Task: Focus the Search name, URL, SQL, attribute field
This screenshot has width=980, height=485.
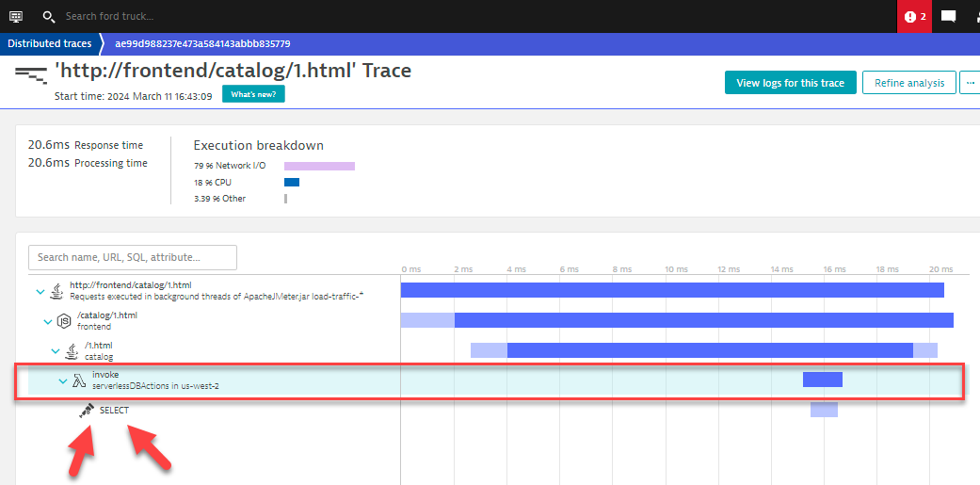Action: pos(132,257)
